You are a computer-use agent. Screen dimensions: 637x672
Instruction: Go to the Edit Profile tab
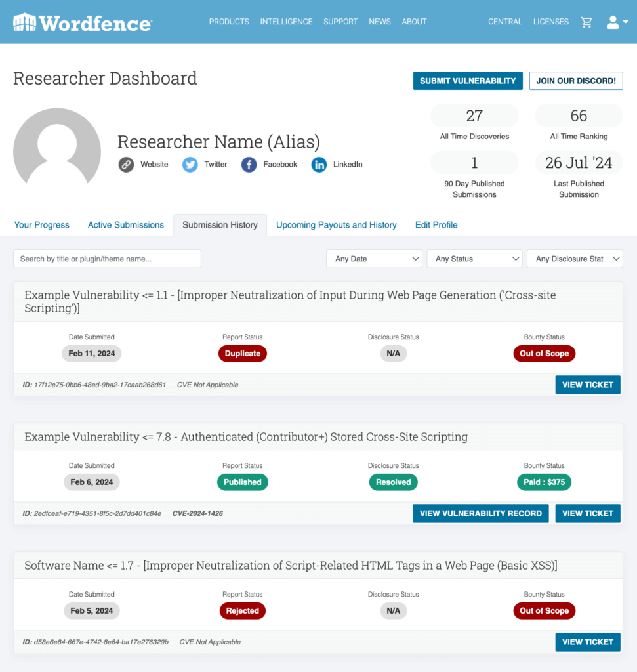coord(436,225)
